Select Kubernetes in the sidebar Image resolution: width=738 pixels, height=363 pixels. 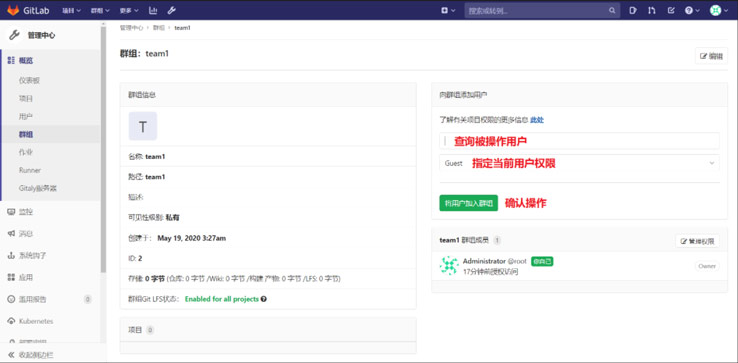pos(36,321)
